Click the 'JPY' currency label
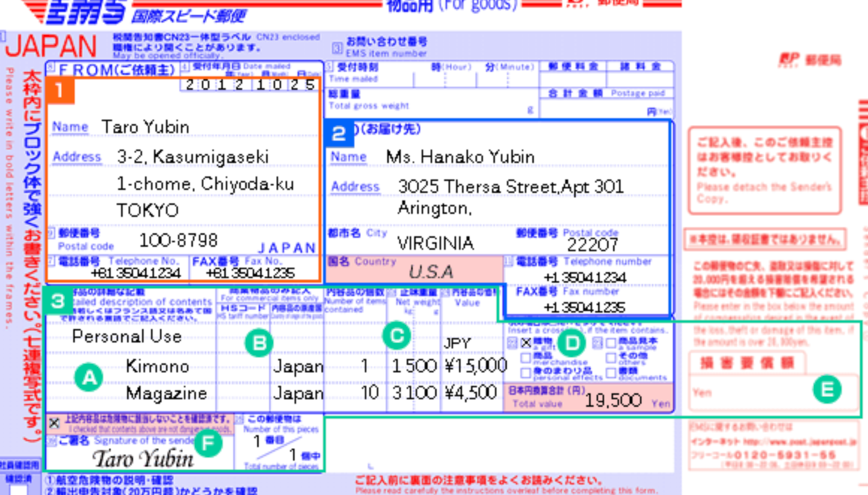868x495 pixels. pos(457,343)
